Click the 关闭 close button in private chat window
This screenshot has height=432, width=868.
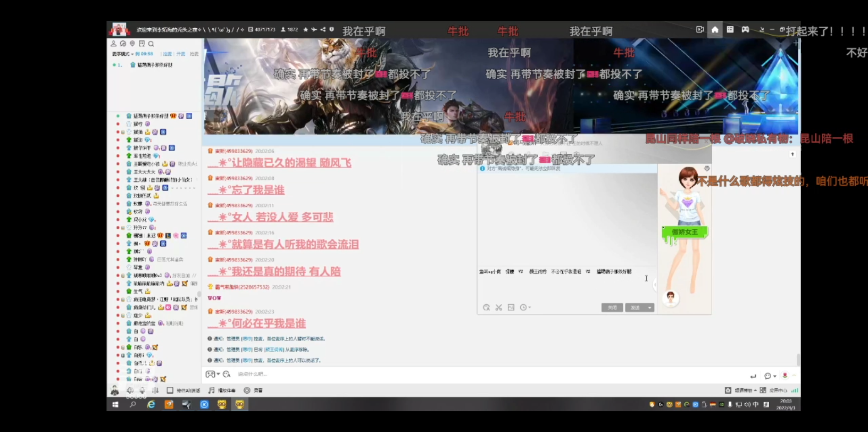(x=612, y=308)
